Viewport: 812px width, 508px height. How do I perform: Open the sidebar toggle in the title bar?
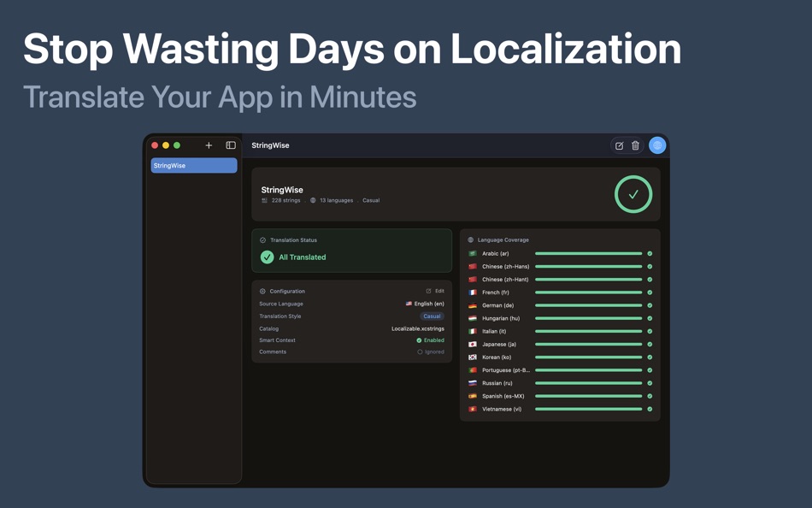(229, 145)
